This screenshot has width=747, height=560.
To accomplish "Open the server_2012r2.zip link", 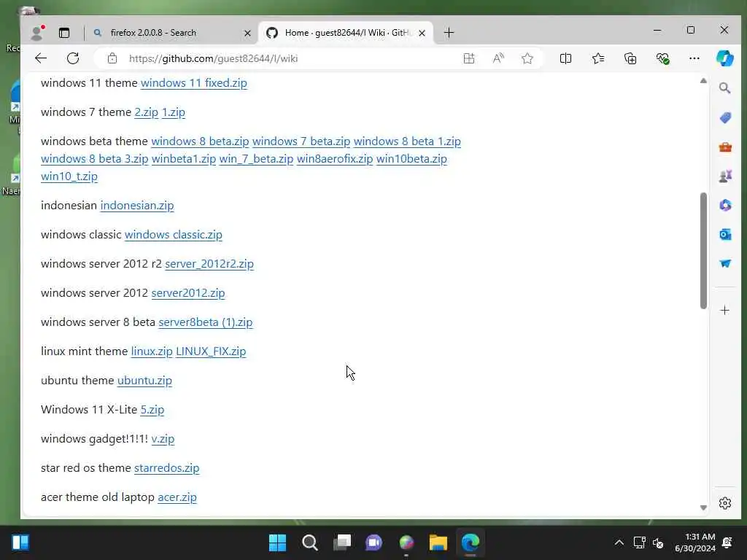I will (x=209, y=264).
